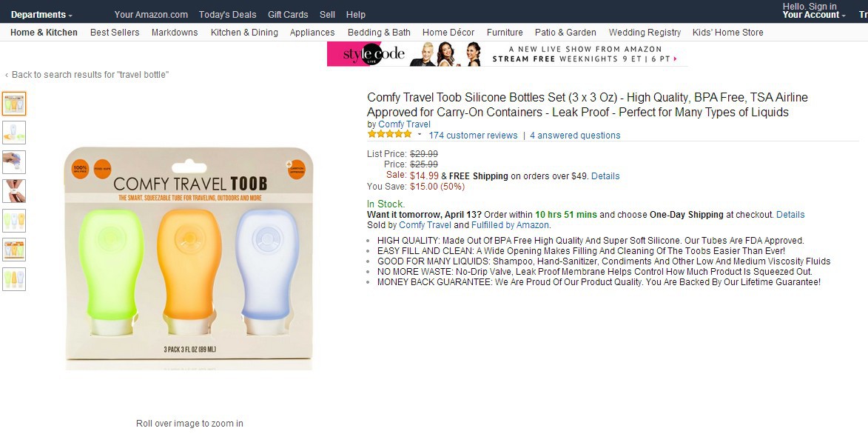Open the Fulfilled by Amazon link
The width and height of the screenshot is (868, 434).
coord(510,225)
